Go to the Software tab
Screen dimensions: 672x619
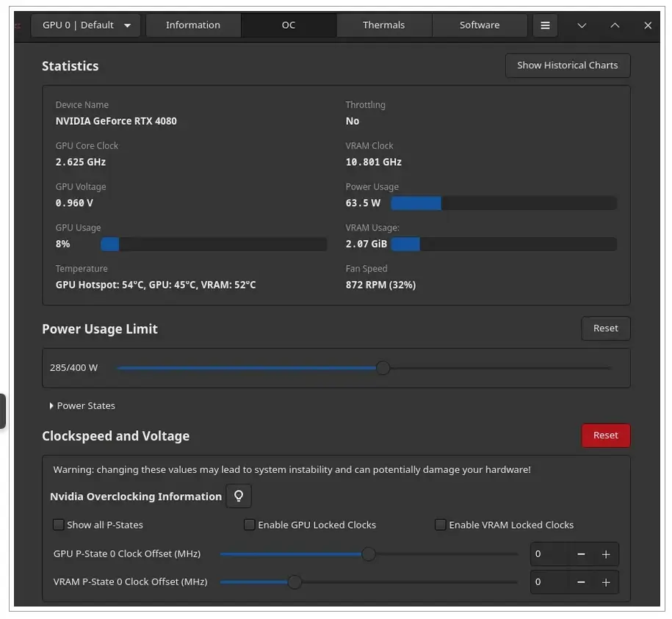click(x=479, y=25)
